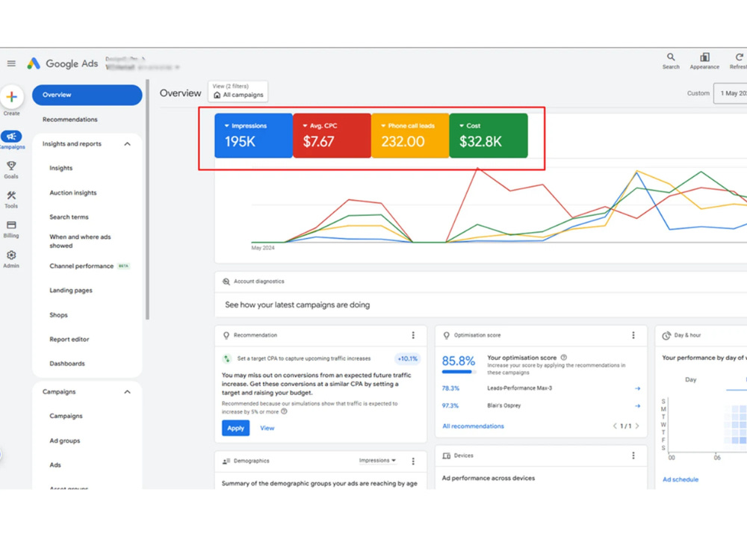The image size is (747, 560).
Task: Click the Google Ads logo
Action: click(63, 63)
